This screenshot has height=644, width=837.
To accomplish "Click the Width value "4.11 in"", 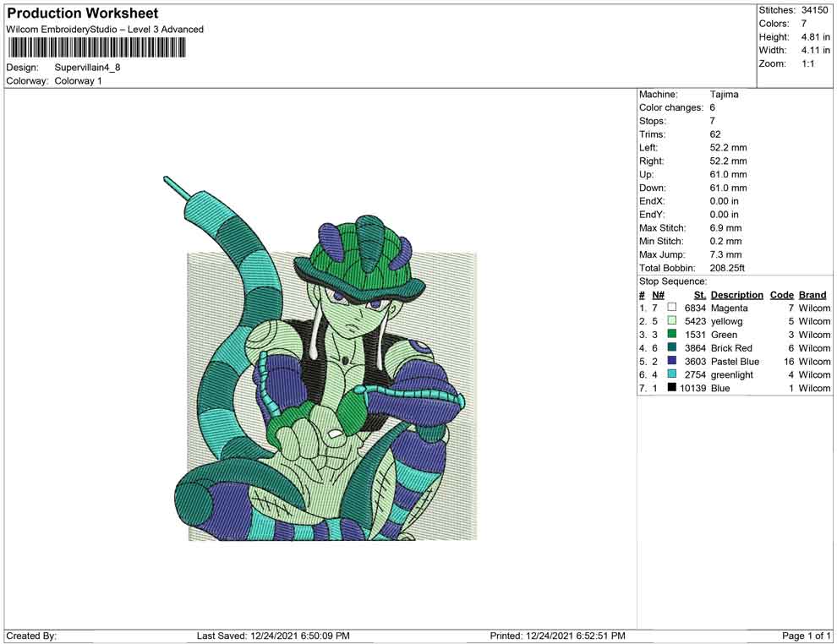I will click(x=815, y=50).
